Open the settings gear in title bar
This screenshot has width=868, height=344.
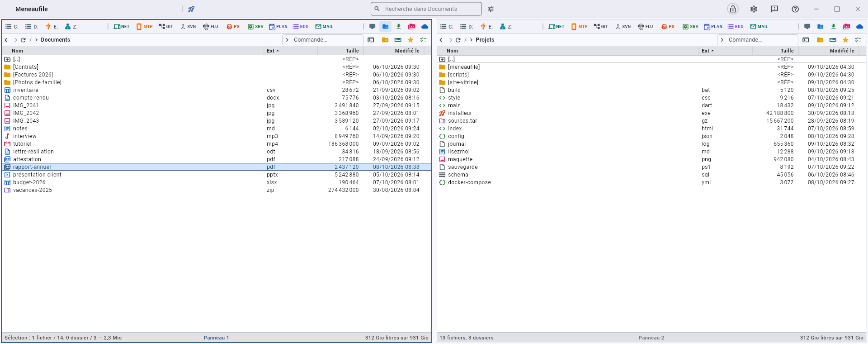point(754,9)
